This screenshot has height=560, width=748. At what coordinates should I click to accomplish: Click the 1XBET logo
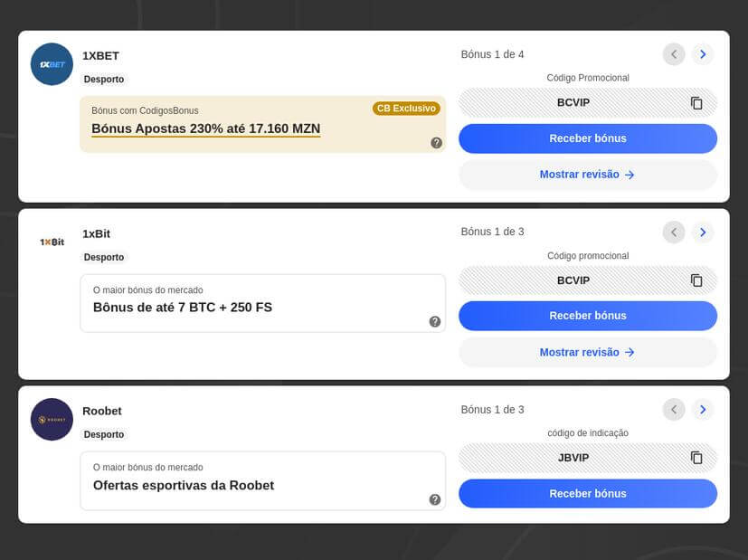tap(52, 64)
